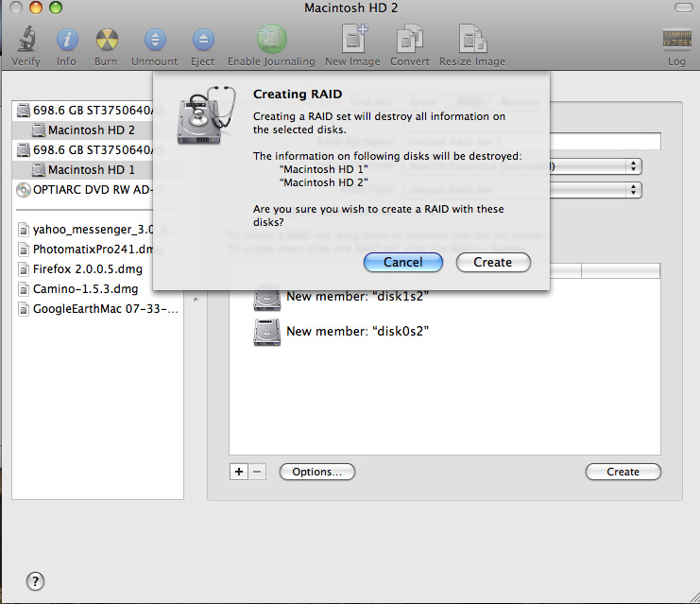Click the Burn toolbar icon
This screenshot has height=604, width=700.
(107, 40)
